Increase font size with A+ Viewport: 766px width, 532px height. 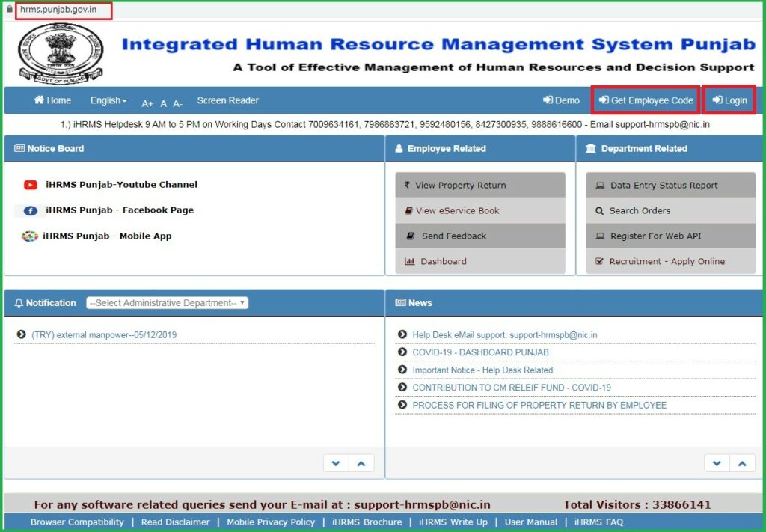[x=147, y=103]
